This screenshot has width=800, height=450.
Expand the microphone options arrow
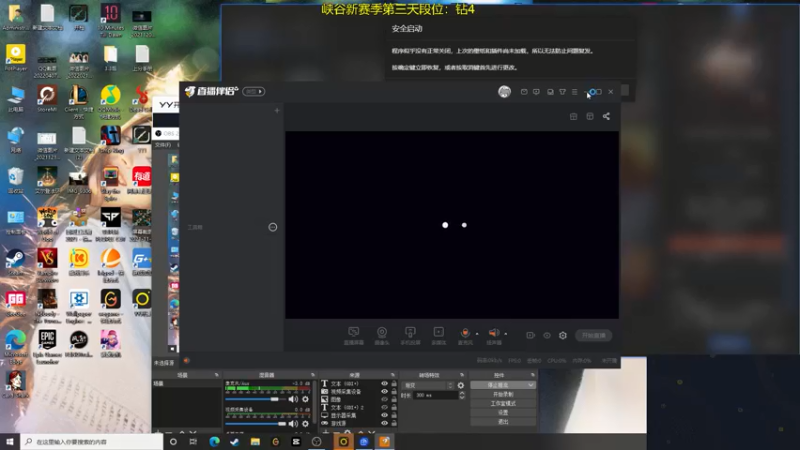(477, 334)
